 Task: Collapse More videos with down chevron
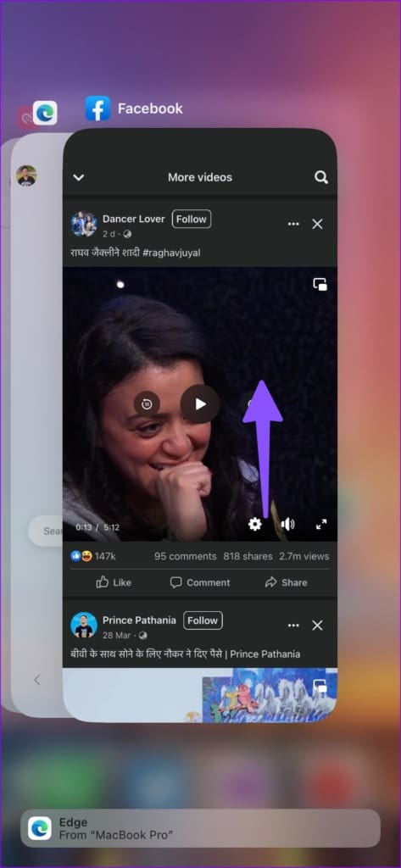79,178
